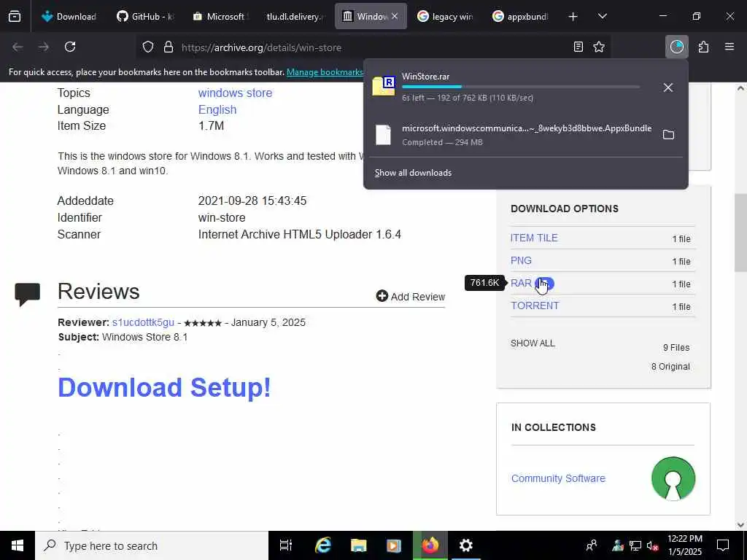Click scrollbar up arrow
747x560 pixels.
740,88
